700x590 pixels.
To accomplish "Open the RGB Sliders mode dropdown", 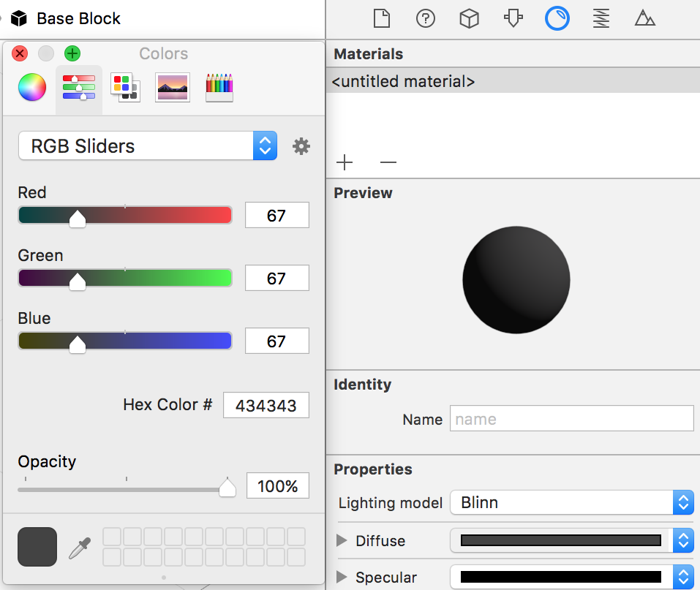I will click(x=266, y=145).
